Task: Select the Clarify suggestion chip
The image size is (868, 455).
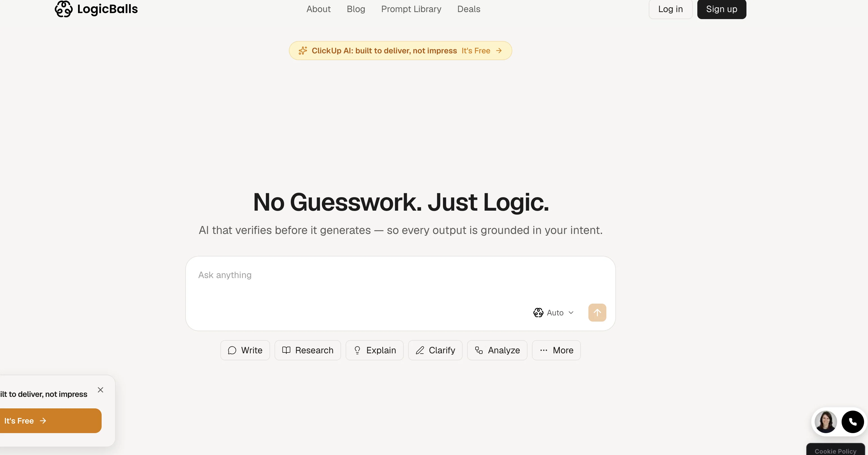Action: [x=435, y=350]
